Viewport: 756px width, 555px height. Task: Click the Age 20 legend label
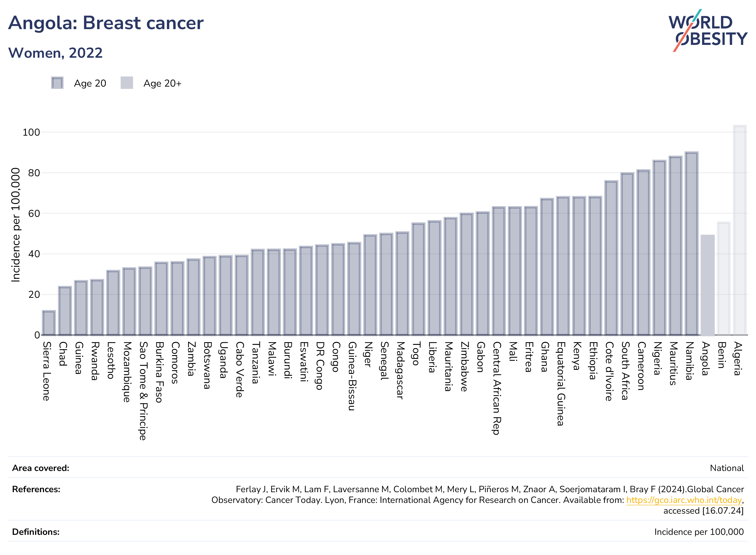[x=90, y=83]
